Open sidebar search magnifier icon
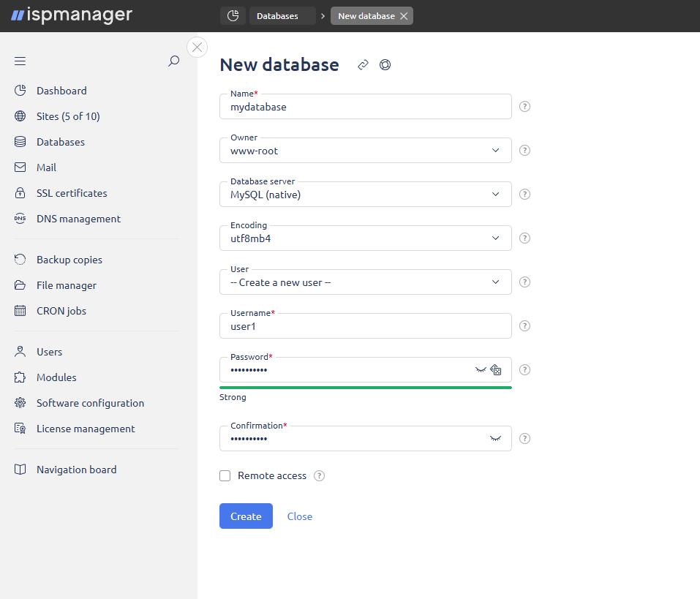Viewport: 700px width, 599px height. [173, 61]
